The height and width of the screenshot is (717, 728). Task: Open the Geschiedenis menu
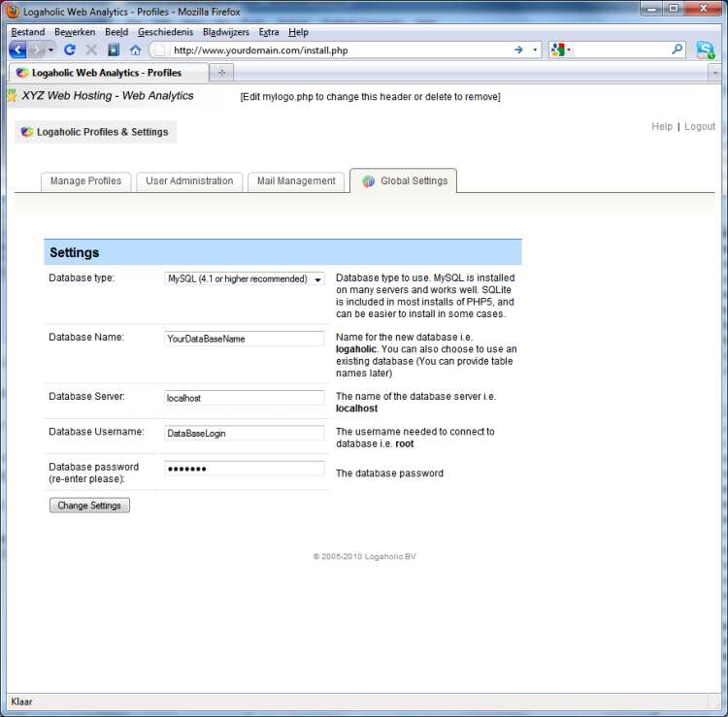[165, 32]
